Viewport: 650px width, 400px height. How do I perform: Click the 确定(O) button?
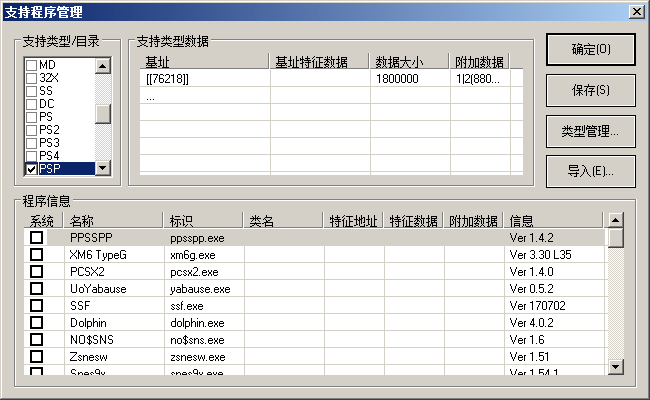click(x=590, y=49)
